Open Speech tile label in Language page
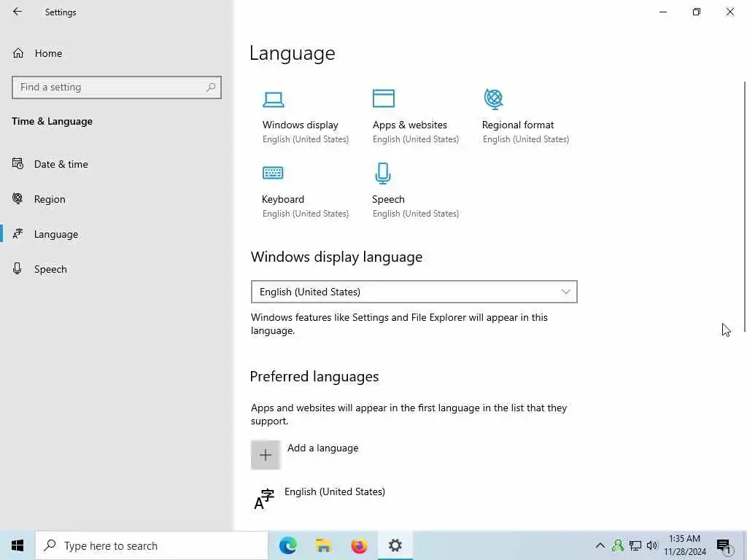 388,199
